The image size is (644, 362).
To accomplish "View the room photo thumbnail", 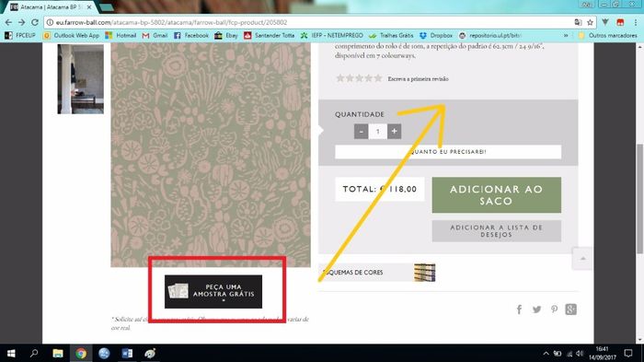I will [x=81, y=78].
